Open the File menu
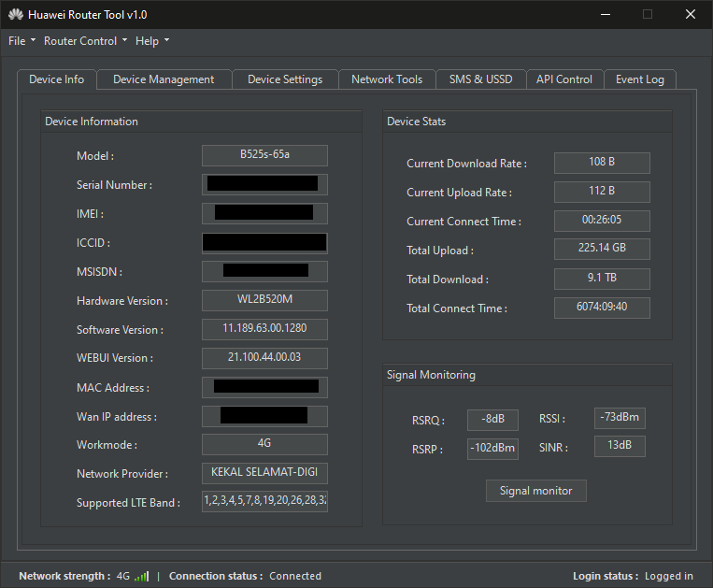This screenshot has width=713, height=588. [x=21, y=41]
